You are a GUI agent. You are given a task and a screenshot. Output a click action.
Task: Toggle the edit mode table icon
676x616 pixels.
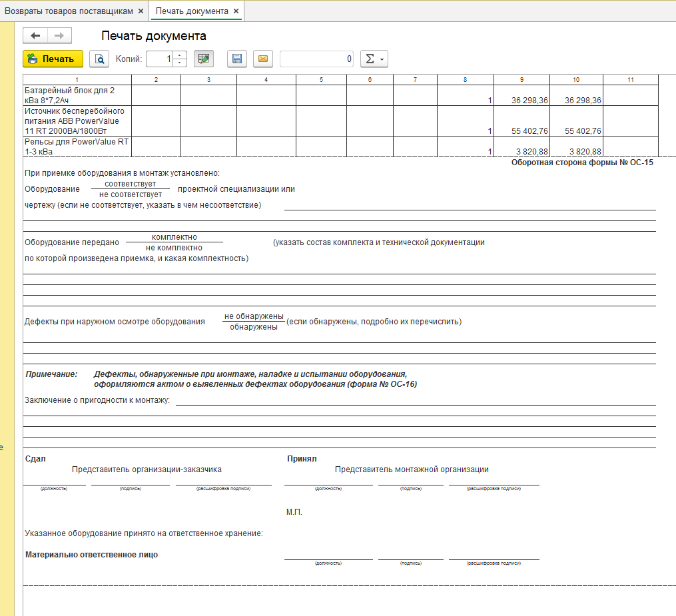204,59
